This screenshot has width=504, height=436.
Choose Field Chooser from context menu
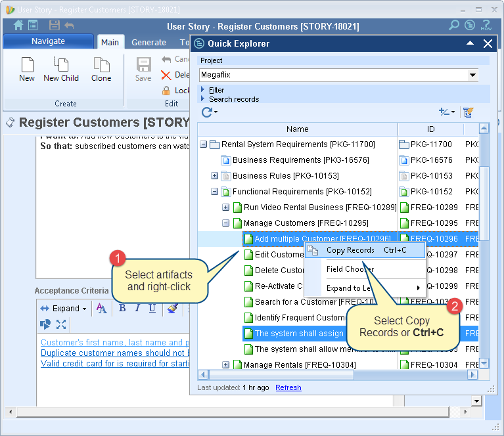tap(365, 269)
